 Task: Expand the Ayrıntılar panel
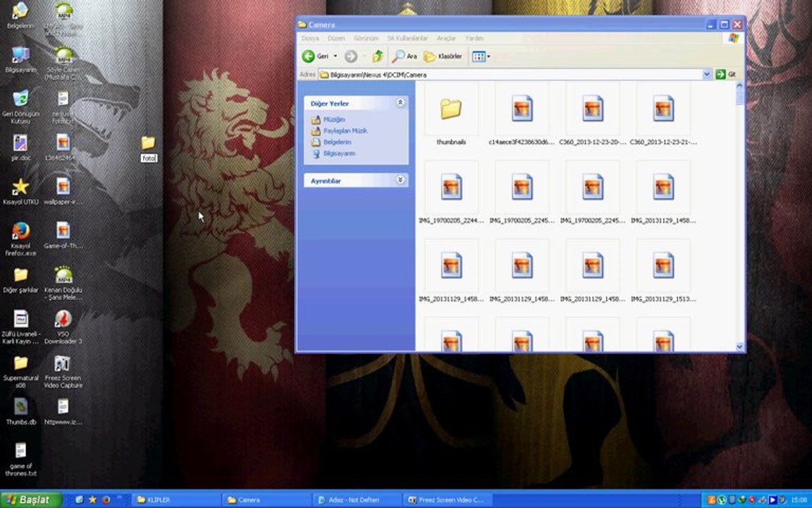click(x=400, y=180)
